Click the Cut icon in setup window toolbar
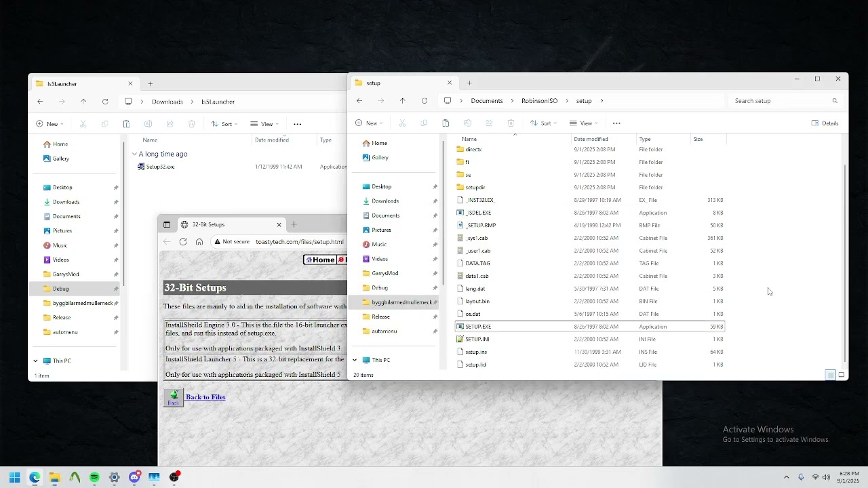Screen dimensions: 868x488 coord(402,123)
